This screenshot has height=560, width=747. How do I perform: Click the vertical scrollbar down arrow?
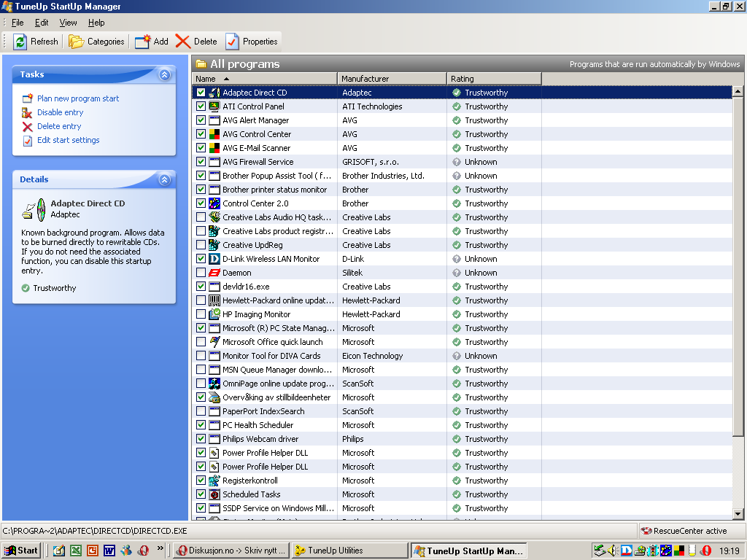tap(739, 515)
